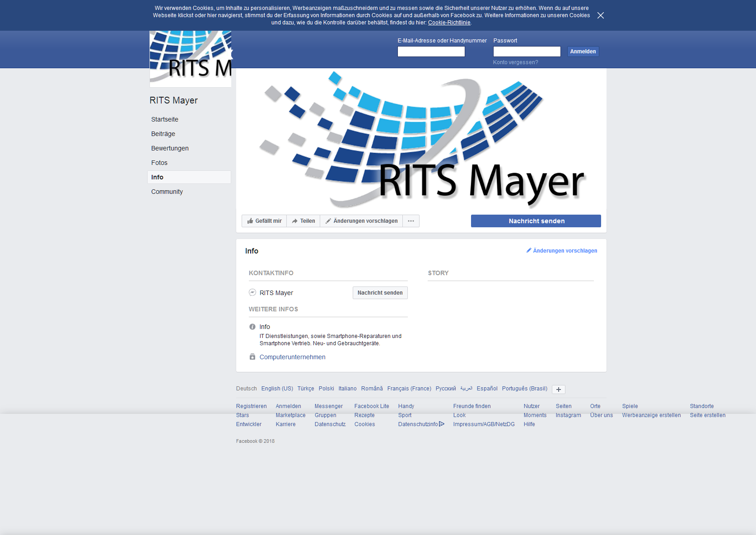
Task: Go to the Startseite tab
Action: coord(164,119)
